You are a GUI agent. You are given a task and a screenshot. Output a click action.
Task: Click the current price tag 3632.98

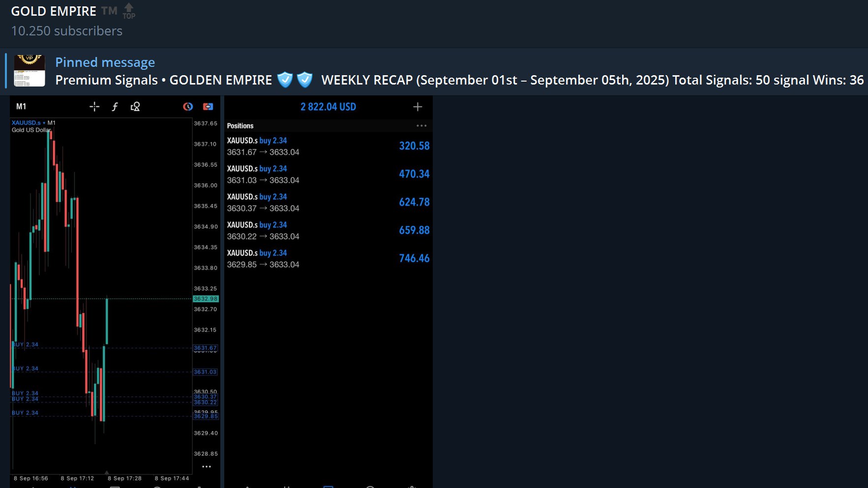tap(206, 299)
